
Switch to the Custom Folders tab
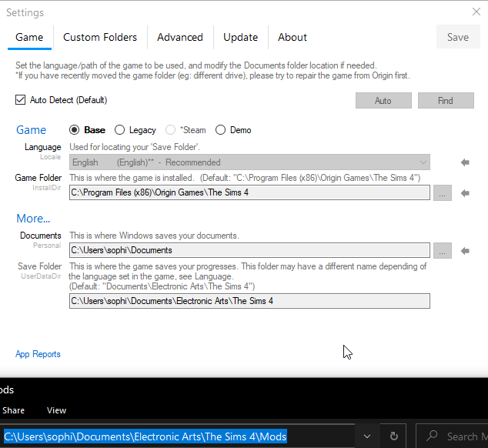[x=100, y=38]
